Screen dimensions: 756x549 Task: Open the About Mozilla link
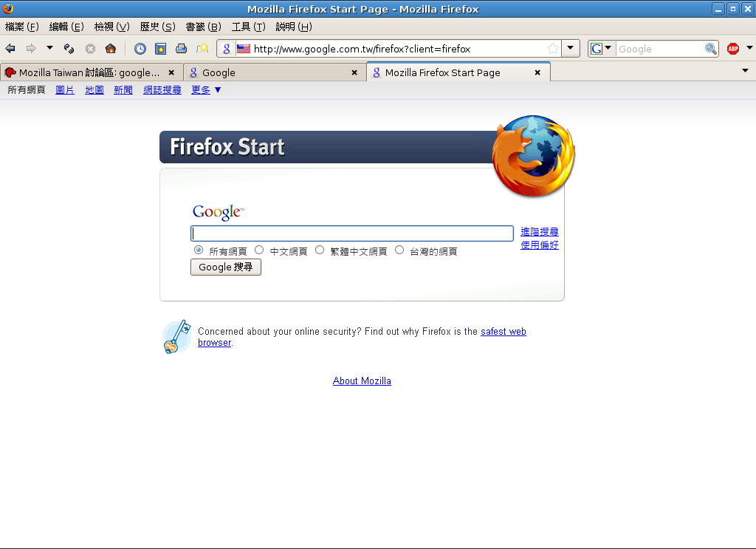(362, 381)
